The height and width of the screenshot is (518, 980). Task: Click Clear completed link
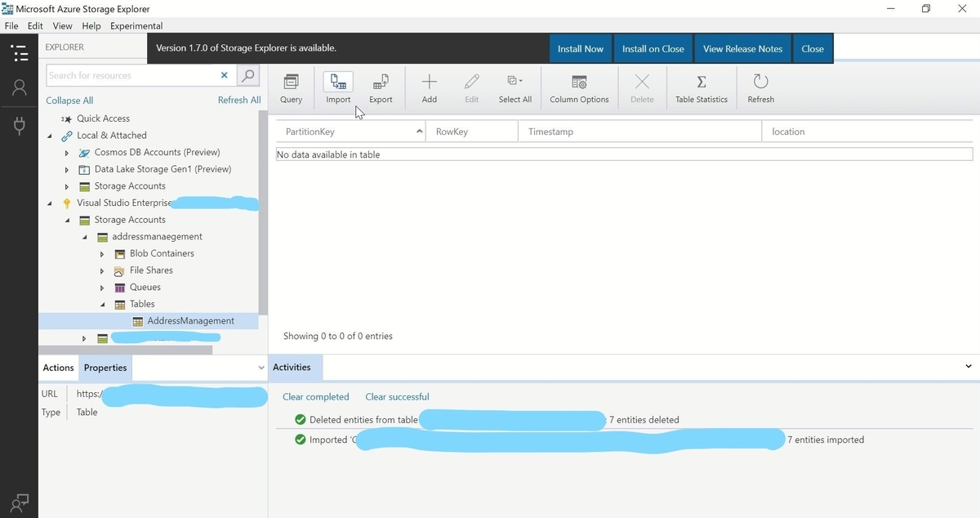(x=315, y=397)
